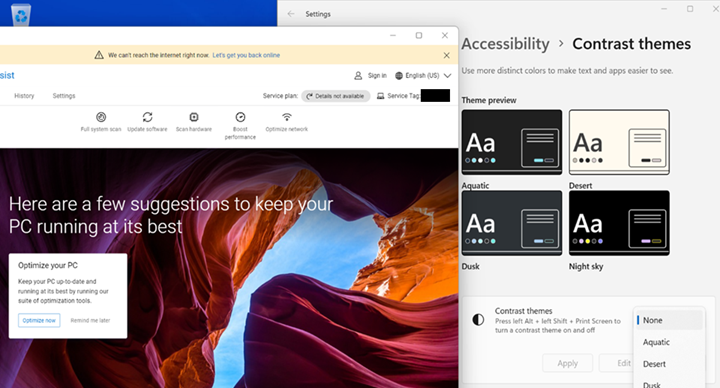This screenshot has width=720, height=388.
Task: Click the Accessibility breadcrumb link
Action: tap(505, 44)
